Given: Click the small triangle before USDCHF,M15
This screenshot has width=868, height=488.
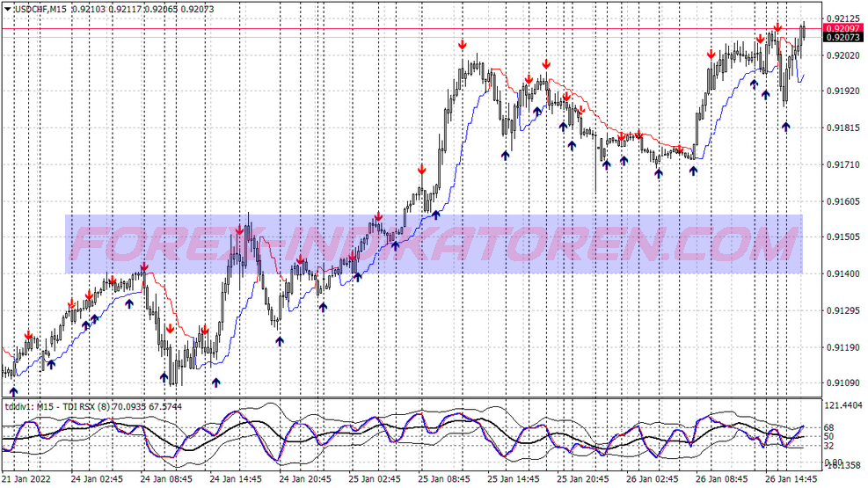Looking at the screenshot, I should click(8, 10).
